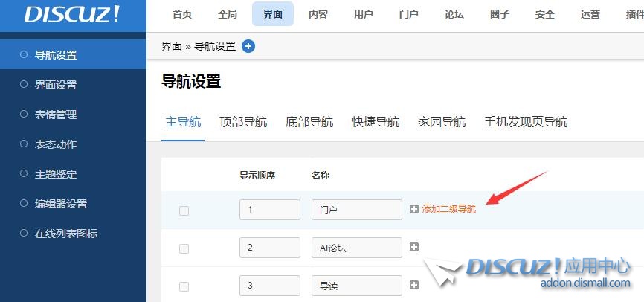Click the DISCUZ! logo at top left
The image size is (644, 302).
[72, 15]
